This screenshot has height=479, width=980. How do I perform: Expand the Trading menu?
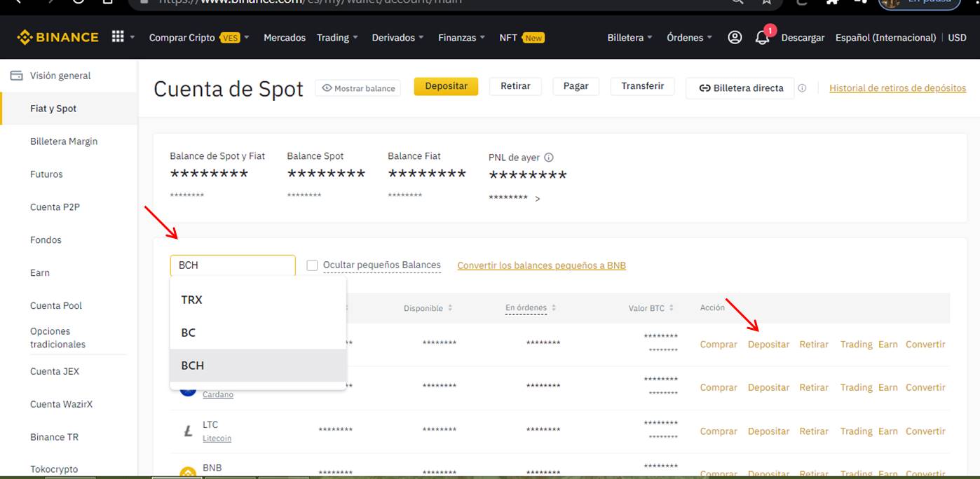337,38
